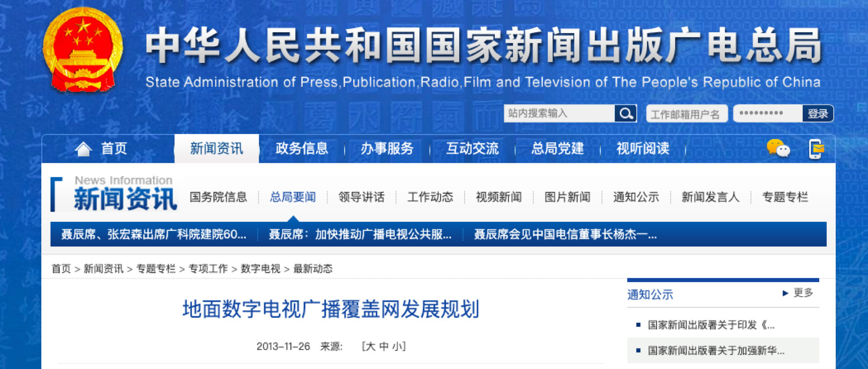Open the 新闻资讯 main navigation tab
868x369 pixels.
coord(216,149)
